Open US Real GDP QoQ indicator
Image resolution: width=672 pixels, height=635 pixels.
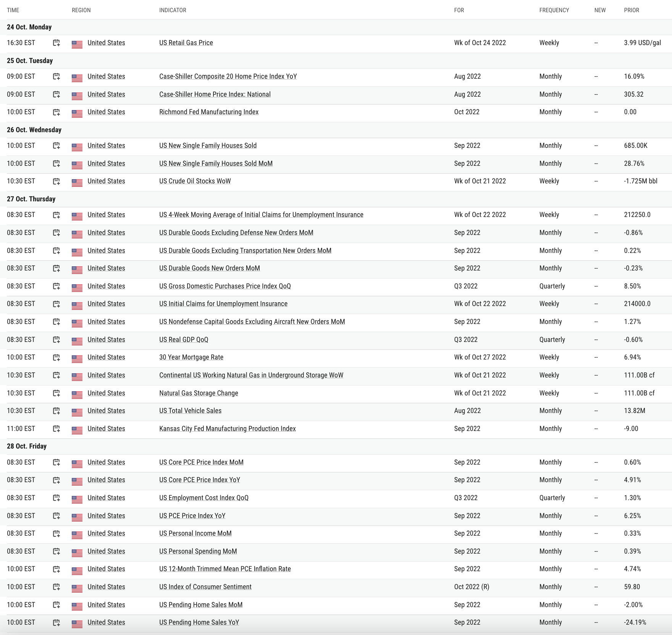pyautogui.click(x=184, y=340)
